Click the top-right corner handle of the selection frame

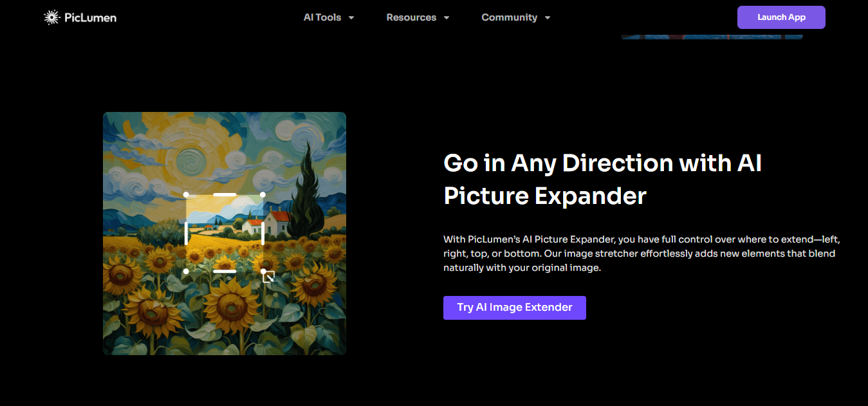click(263, 194)
